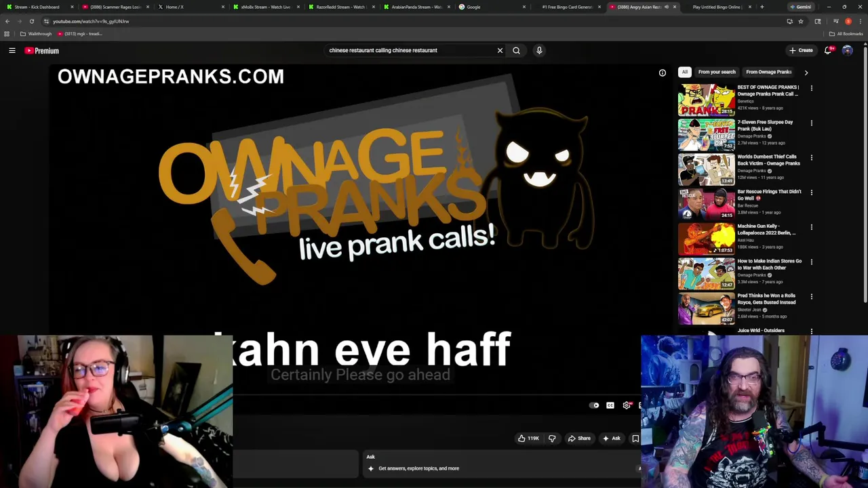Open Machine Gun Kelly Lollapalooza title

pyautogui.click(x=766, y=229)
